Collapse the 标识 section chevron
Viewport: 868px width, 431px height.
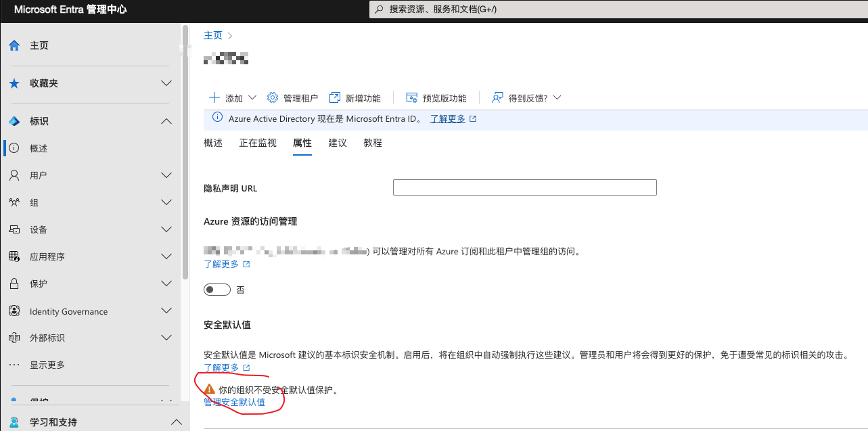(166, 121)
